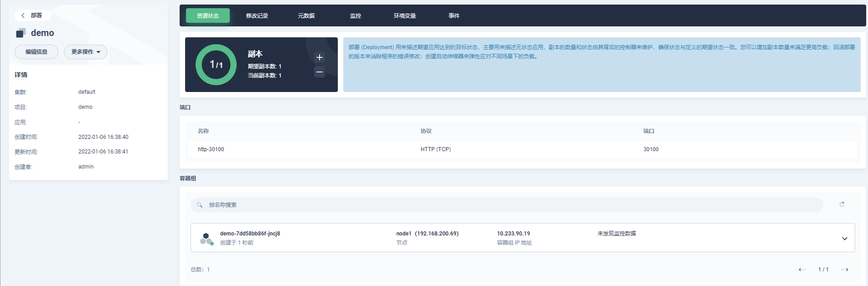
Task: Open the 更多操作 dropdown
Action: coord(86,52)
